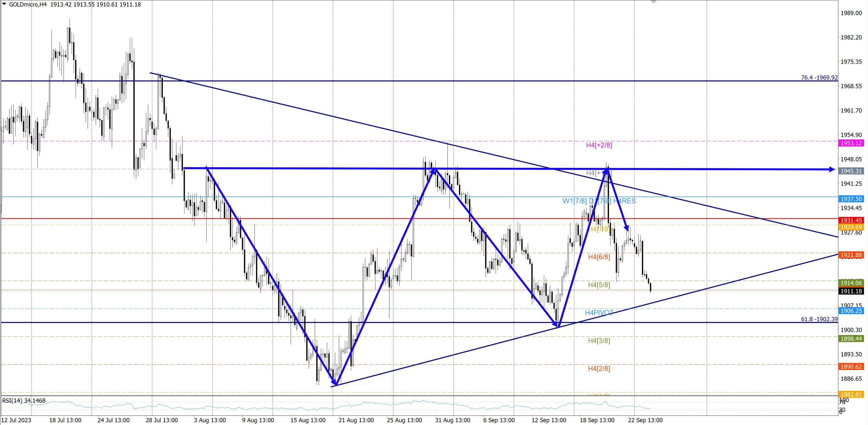The image size is (868, 425).
Task: Click the red 1931.45 price label
Action: click(851, 220)
